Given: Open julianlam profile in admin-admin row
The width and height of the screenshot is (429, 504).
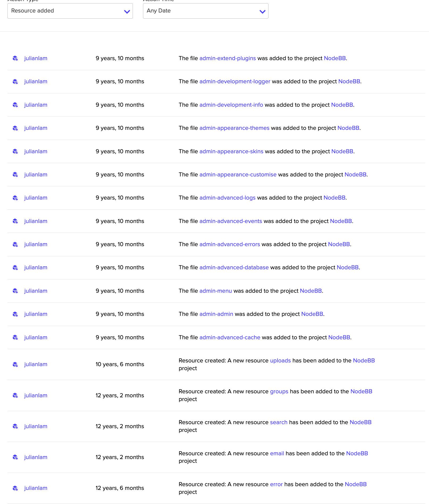Looking at the screenshot, I should tap(36, 314).
